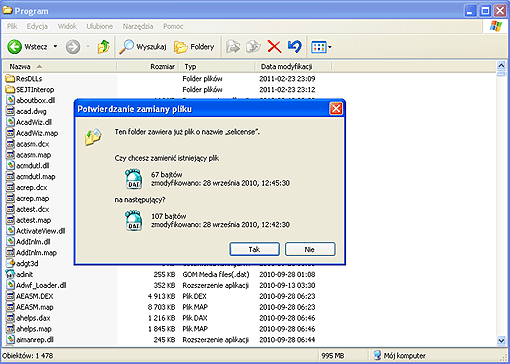Select the ahelps.dax file icon

[11, 318]
